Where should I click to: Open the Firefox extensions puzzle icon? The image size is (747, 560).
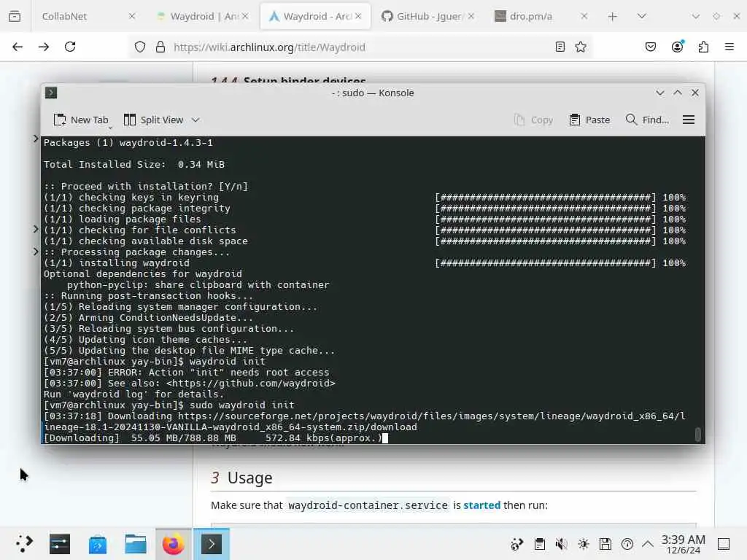(x=703, y=47)
